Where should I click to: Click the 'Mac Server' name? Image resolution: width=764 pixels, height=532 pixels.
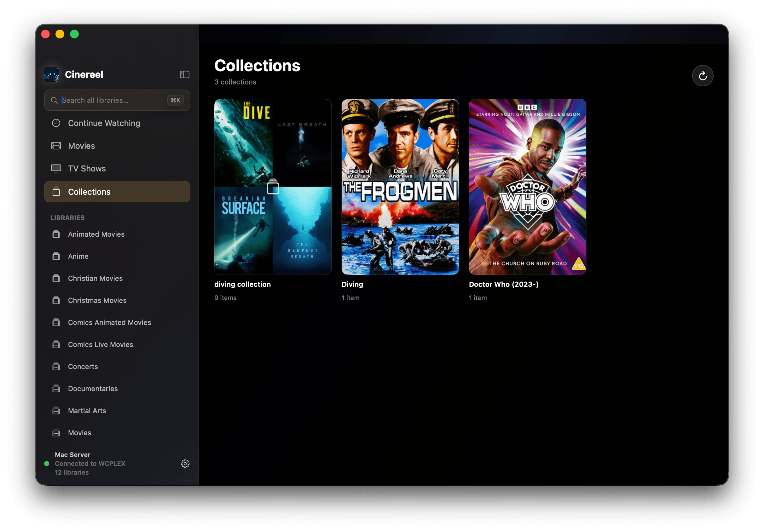click(x=72, y=454)
